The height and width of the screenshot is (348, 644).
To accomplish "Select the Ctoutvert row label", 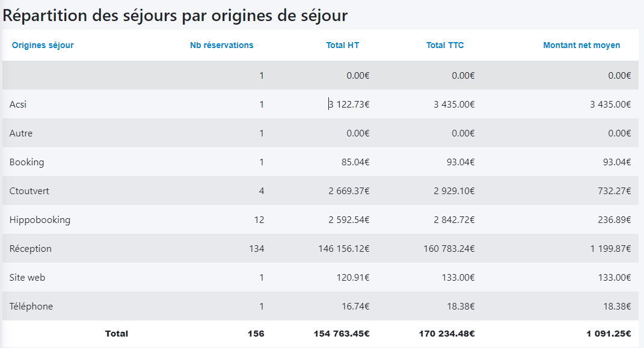I will (x=29, y=191).
